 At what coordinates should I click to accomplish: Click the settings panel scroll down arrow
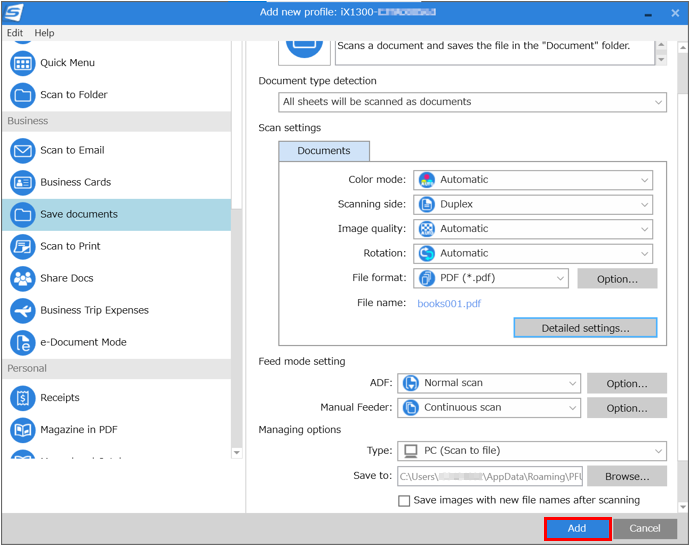pos(683,507)
